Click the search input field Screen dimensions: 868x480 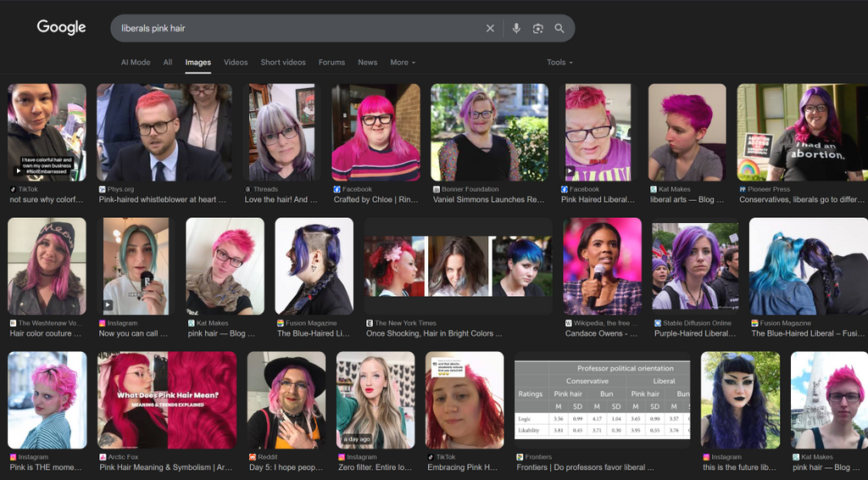coord(297,28)
